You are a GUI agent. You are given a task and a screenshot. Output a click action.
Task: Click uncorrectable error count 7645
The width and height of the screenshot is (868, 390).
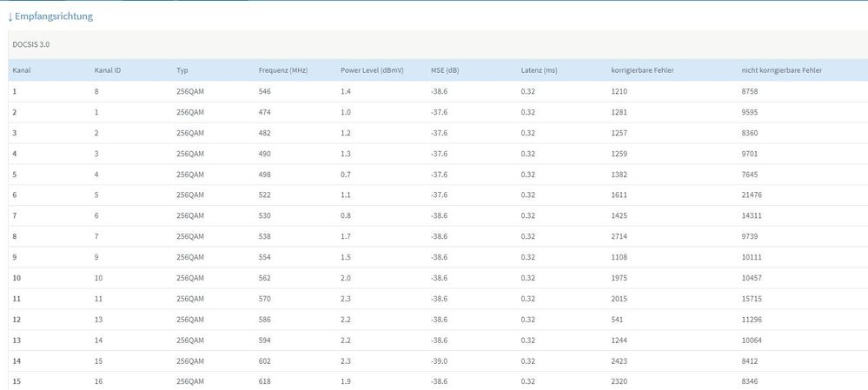click(x=750, y=175)
